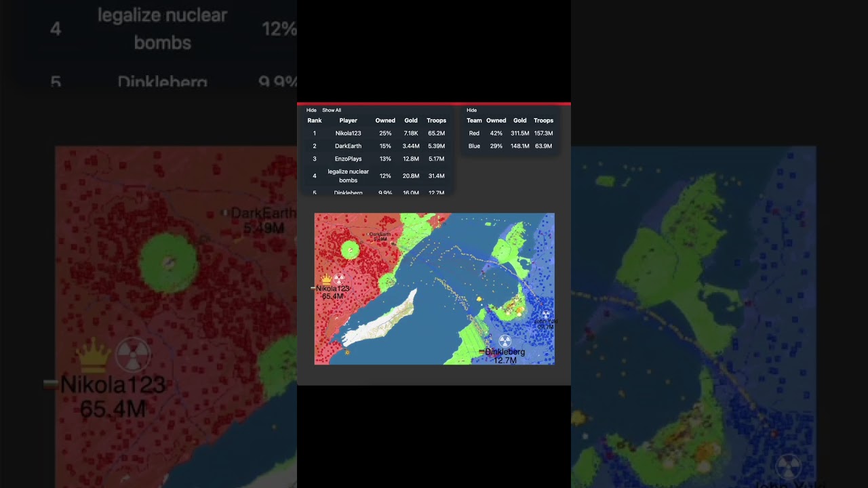The image size is (868, 488).
Task: Sort team table by Gold header
Action: [520, 121]
